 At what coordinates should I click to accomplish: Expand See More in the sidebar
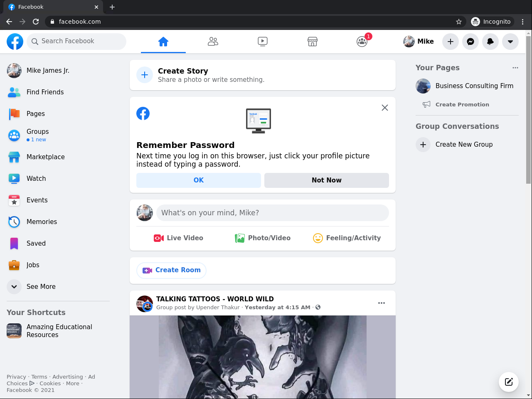58,287
